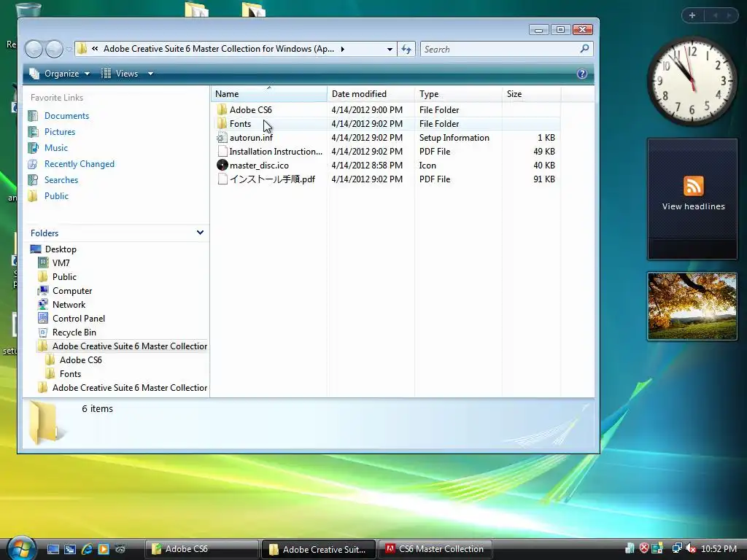Image resolution: width=747 pixels, height=560 pixels.
Task: Click the Recycle Bin desktop icon
Action: [x=28, y=9]
